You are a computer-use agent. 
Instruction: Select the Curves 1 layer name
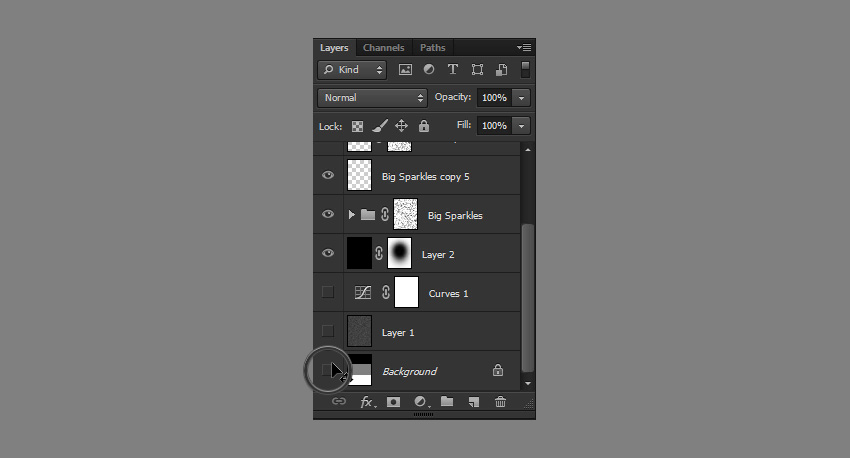click(x=448, y=294)
